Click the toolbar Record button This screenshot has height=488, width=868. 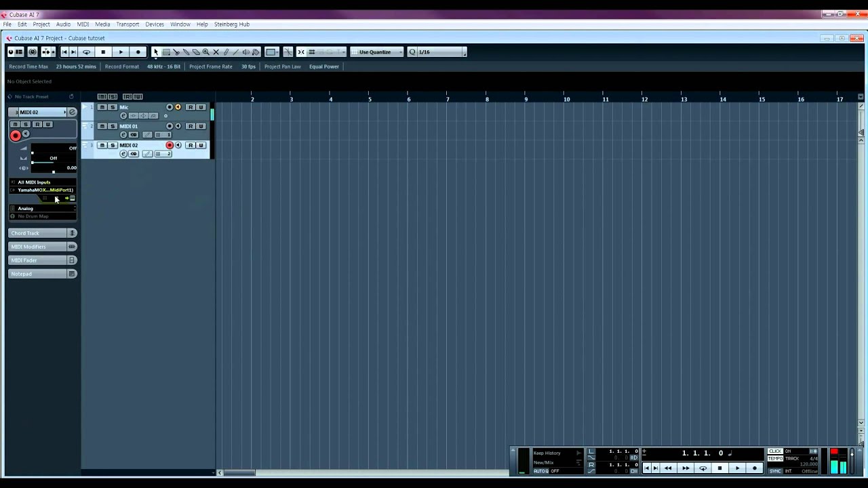[138, 52]
